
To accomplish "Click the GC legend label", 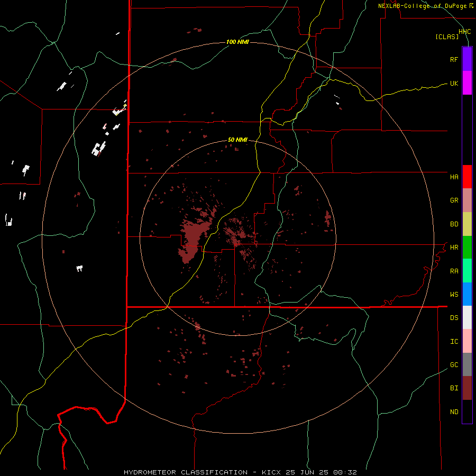I will tap(454, 365).
